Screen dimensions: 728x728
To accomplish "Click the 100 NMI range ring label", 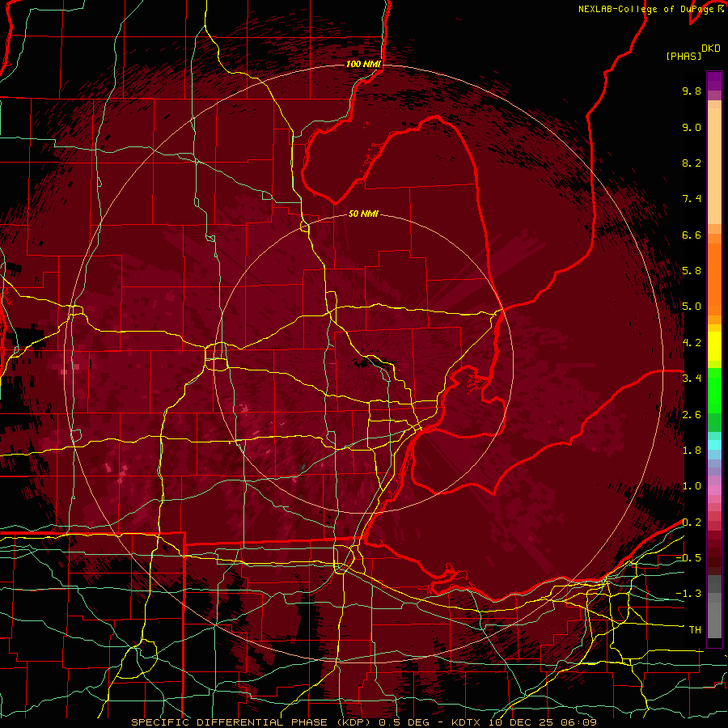I will point(363,64).
